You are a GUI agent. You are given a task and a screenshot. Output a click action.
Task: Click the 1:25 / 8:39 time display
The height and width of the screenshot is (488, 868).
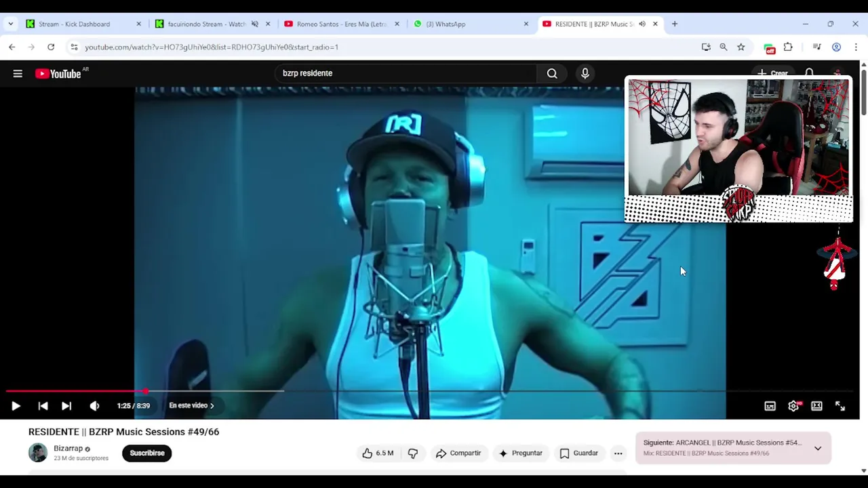(x=134, y=405)
